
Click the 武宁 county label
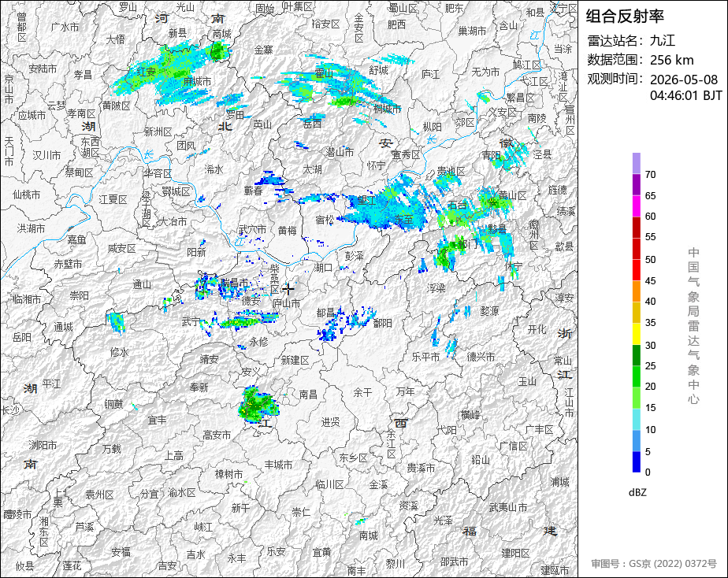(x=191, y=321)
